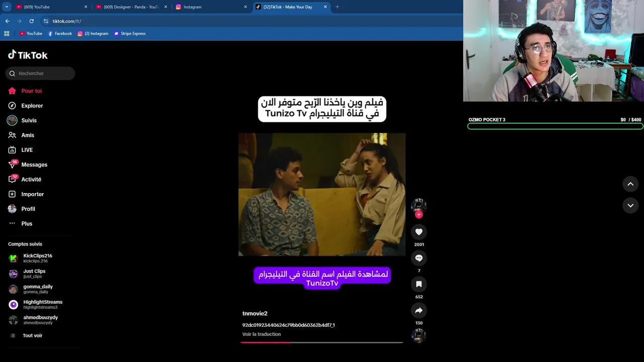Screen dimensions: 644x362
Task: Reload the TikTok page
Action: pyautogui.click(x=31, y=21)
